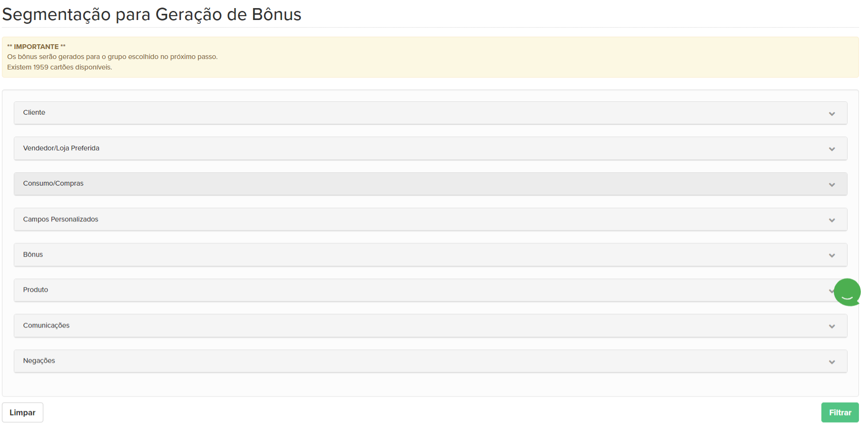Screen dimensions: 868x426
Task: Expand the Consumo/Compras panel
Action: coord(430,184)
